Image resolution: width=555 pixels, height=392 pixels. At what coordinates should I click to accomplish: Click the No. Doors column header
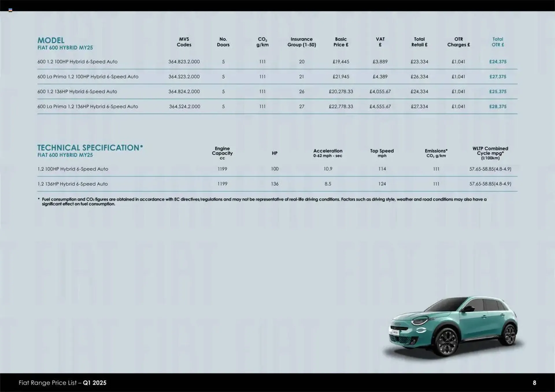(x=223, y=42)
